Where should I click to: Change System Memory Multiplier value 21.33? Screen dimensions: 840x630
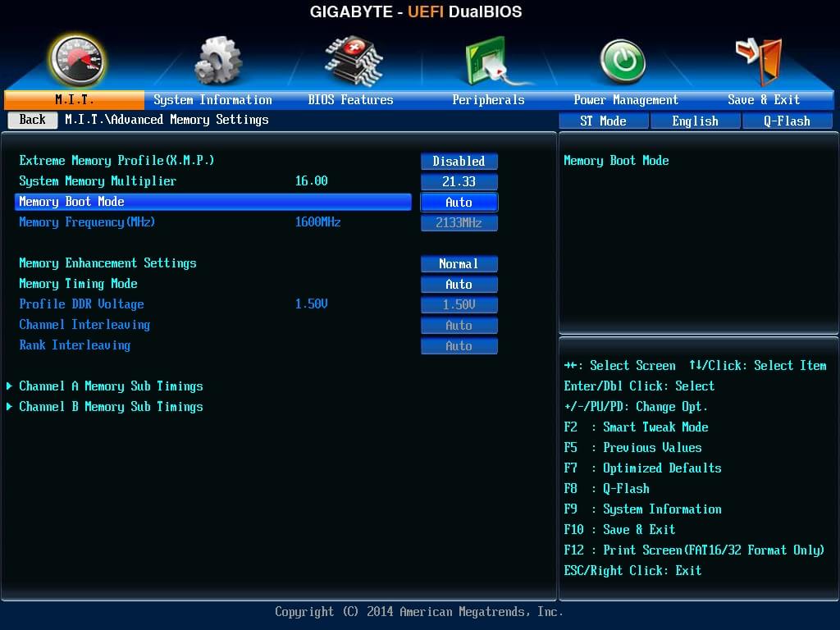[x=459, y=181]
